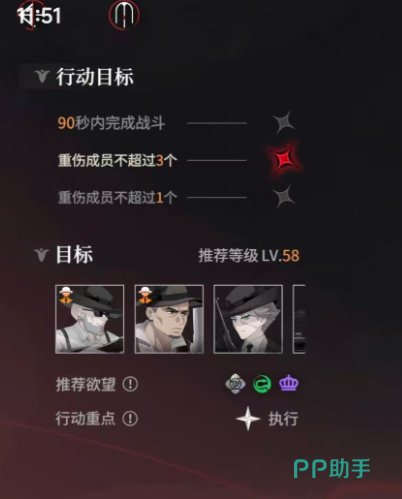Toggle the red star for 重伤成员不超过3个
Image resolution: width=402 pixels, height=499 pixels.
pyautogui.click(x=284, y=159)
